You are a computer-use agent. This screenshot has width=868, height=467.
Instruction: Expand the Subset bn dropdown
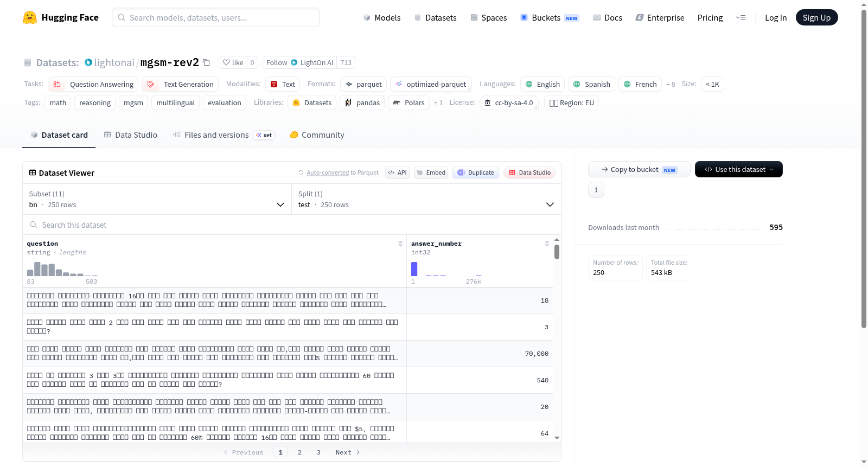point(157,199)
